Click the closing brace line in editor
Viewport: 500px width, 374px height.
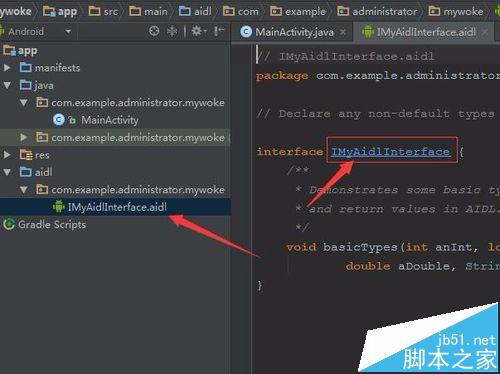[260, 285]
